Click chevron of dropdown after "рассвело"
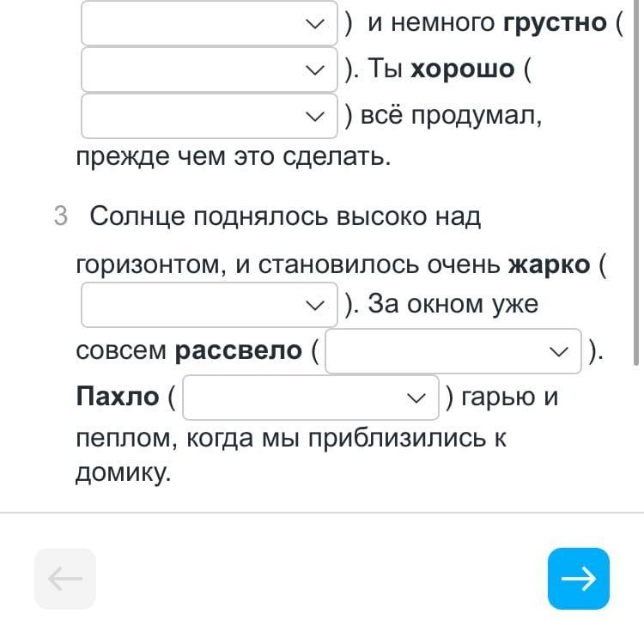Screen dimensions: 644x644 click(x=558, y=351)
